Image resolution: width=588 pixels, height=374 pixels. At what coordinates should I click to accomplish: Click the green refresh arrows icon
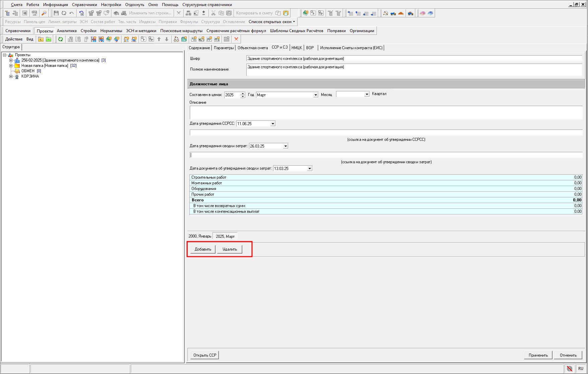[x=61, y=39]
